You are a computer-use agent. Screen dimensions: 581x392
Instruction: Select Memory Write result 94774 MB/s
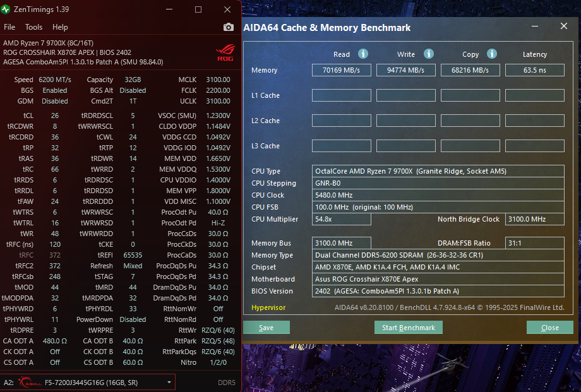(x=405, y=70)
